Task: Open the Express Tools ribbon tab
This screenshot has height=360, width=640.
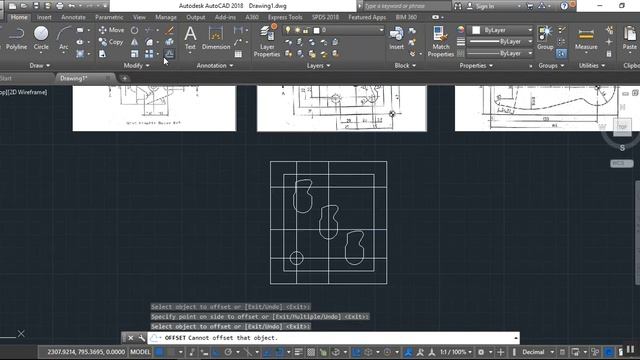Action: click(285, 17)
